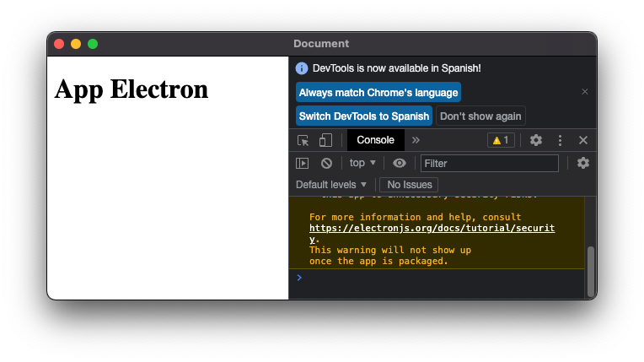The image size is (644, 362).
Task: Click Don't show again button
Action: 480,116
